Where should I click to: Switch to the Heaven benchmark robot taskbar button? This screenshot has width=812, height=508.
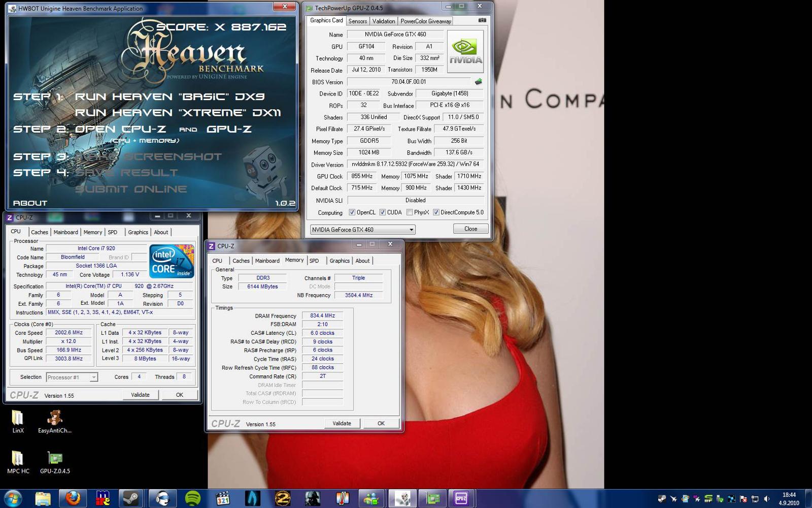coord(402,499)
